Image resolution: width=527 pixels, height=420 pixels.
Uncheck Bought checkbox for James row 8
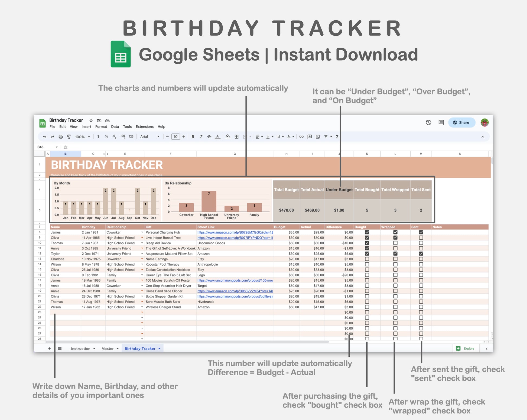point(367,232)
